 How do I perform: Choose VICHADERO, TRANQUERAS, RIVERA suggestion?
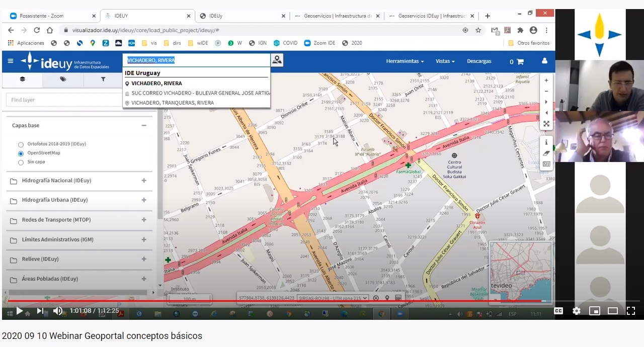click(197, 103)
